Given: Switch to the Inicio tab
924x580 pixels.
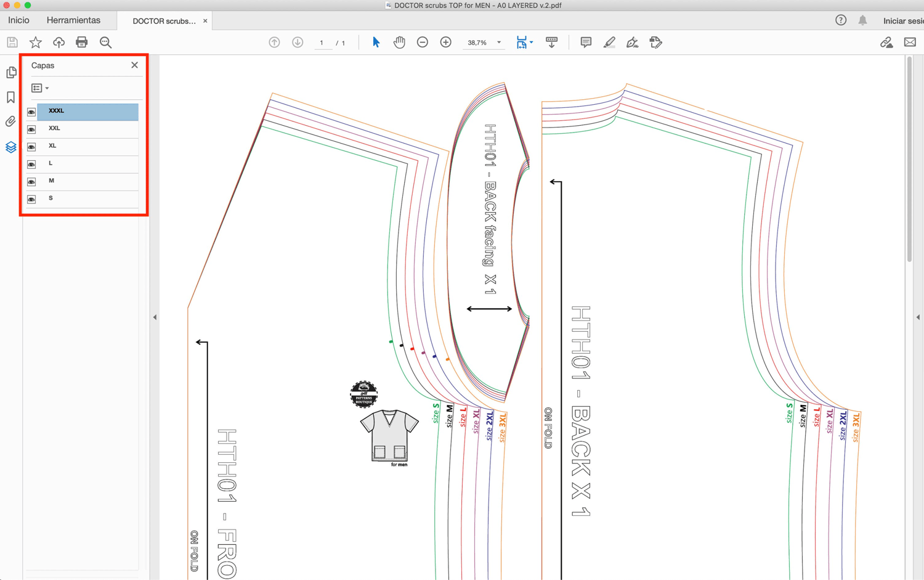Looking at the screenshot, I should click(x=18, y=20).
